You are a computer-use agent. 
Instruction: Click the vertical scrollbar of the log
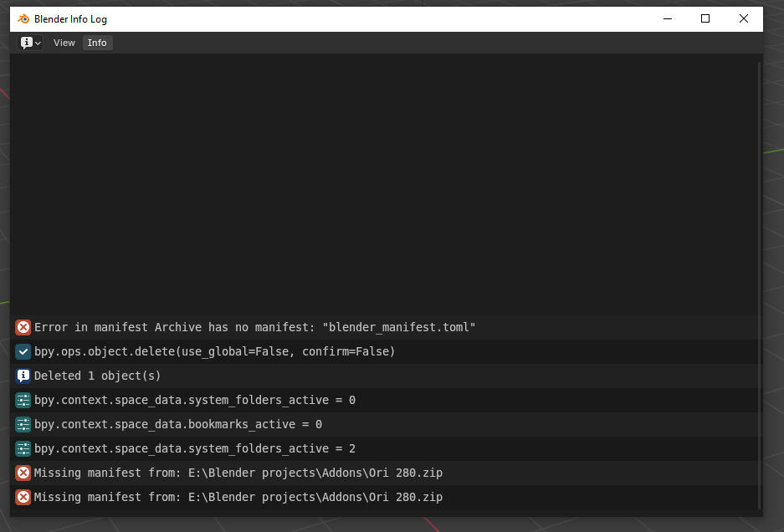[759, 284]
